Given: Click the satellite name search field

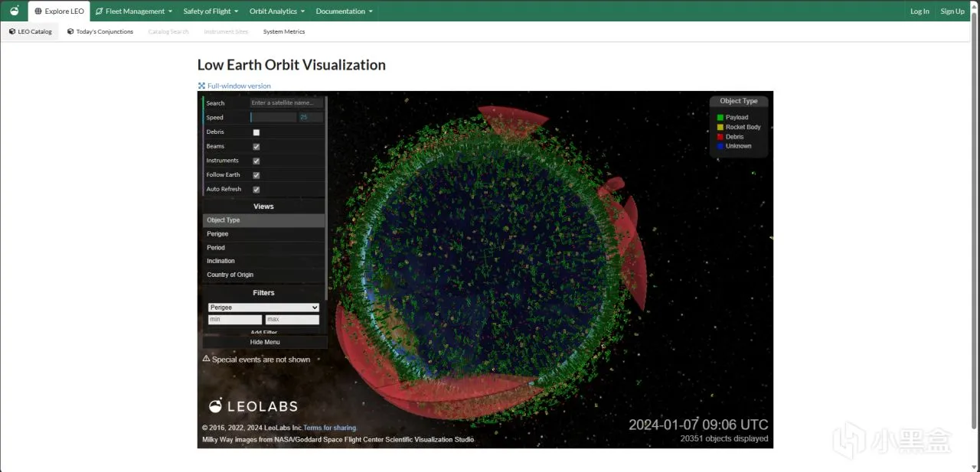Looking at the screenshot, I should click(x=286, y=103).
